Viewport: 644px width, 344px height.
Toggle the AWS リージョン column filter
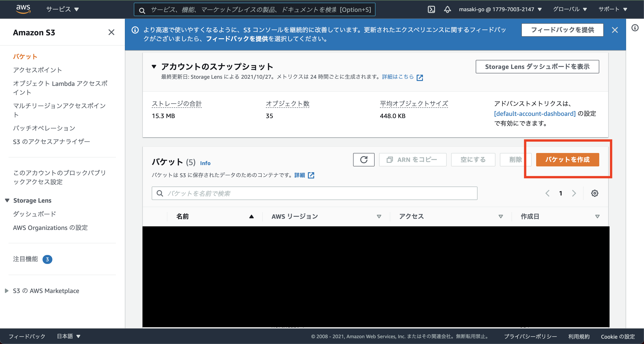tap(379, 216)
